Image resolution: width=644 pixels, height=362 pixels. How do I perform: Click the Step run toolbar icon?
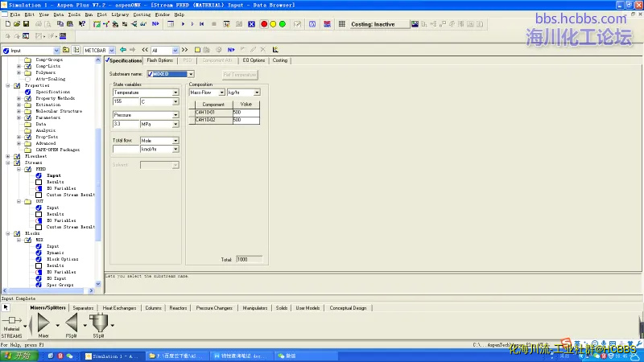coord(192,24)
